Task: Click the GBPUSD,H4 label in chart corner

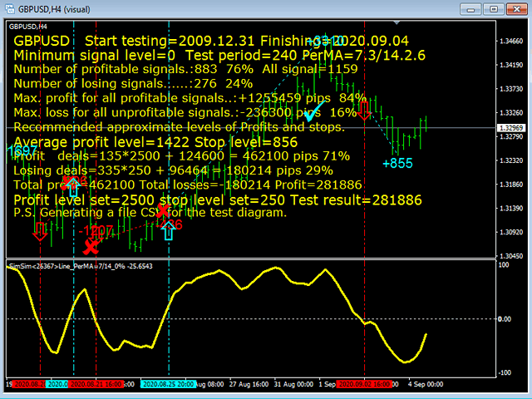Action: (x=27, y=27)
